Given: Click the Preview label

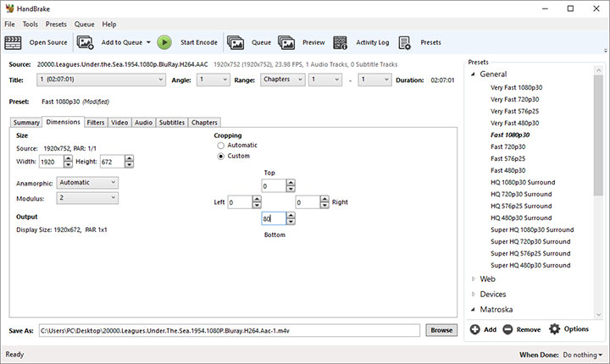Looking at the screenshot, I should (x=313, y=42).
